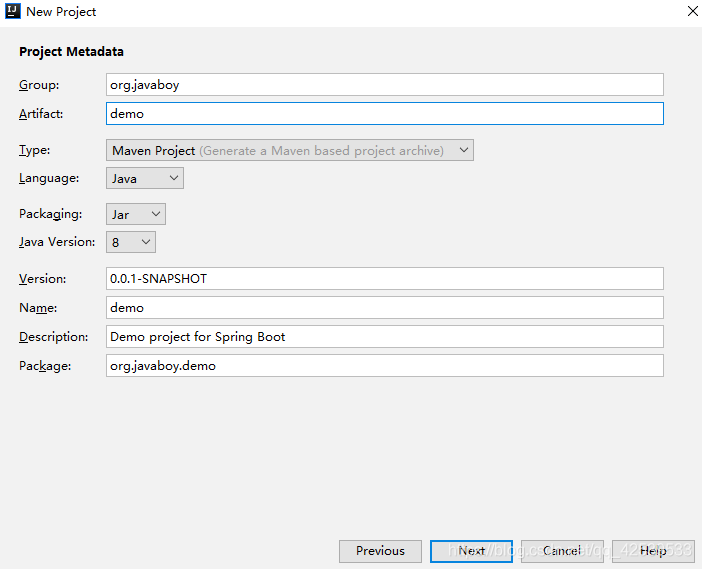Click into the Artifact input field
This screenshot has height=569, width=702.
pyautogui.click(x=385, y=114)
